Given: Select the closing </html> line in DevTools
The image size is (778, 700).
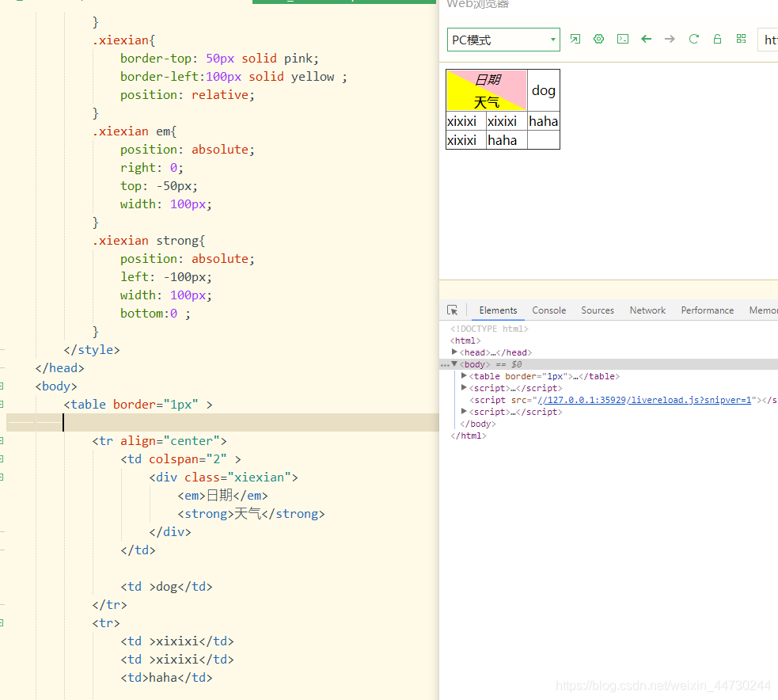Looking at the screenshot, I should click(x=469, y=436).
